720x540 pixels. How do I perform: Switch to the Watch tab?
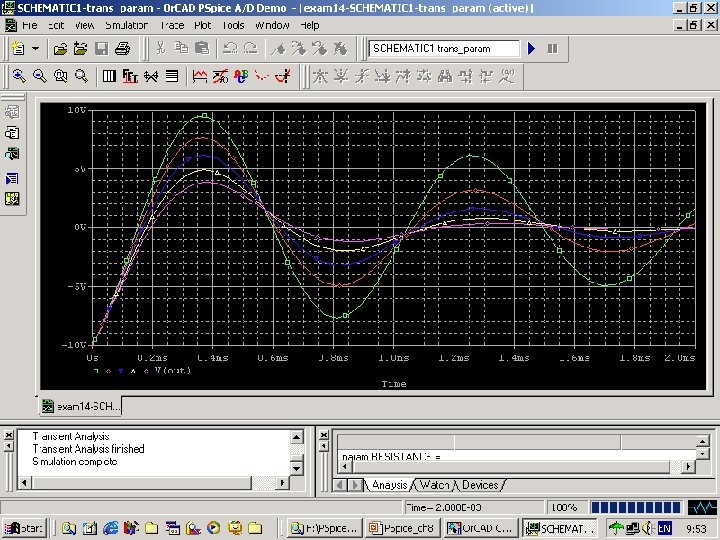coord(434,485)
